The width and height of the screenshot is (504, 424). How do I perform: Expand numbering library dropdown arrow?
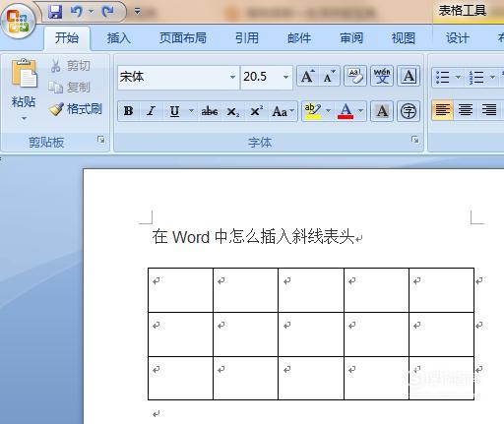(x=492, y=78)
